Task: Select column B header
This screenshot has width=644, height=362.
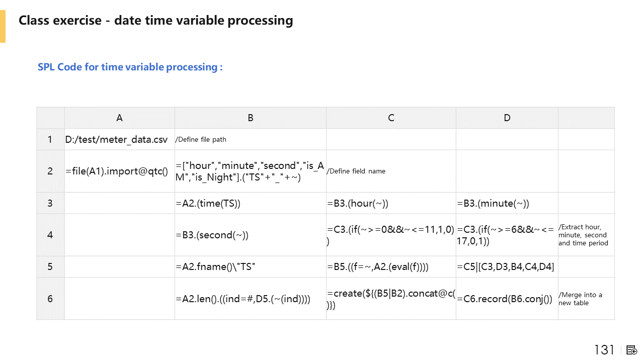Action: 250,118
